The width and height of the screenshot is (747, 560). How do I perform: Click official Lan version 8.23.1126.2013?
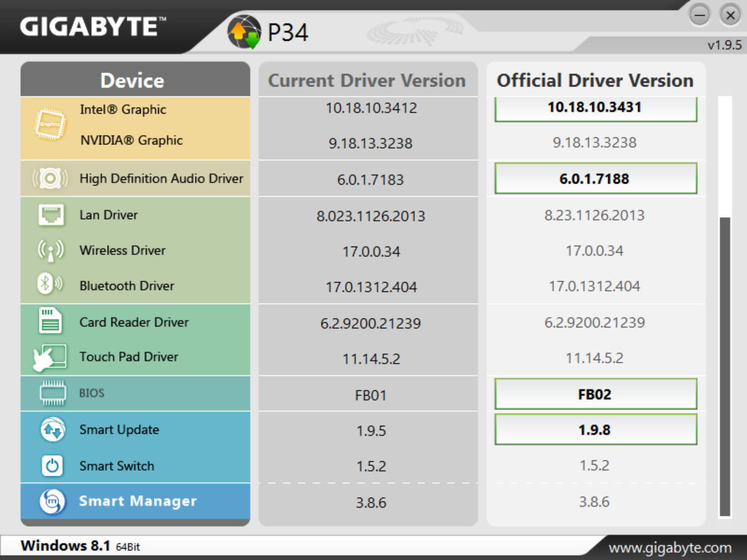[x=594, y=215]
